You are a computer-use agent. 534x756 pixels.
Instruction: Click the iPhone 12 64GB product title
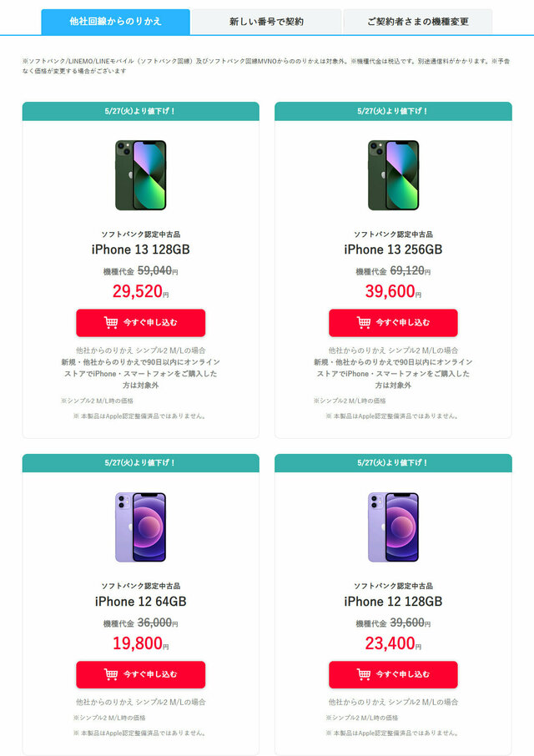click(141, 602)
